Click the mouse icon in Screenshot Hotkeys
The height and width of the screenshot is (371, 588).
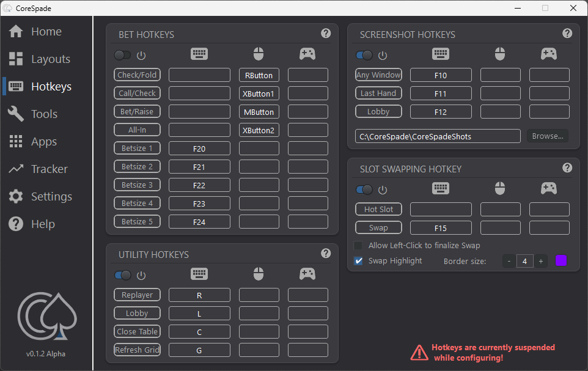pos(500,54)
